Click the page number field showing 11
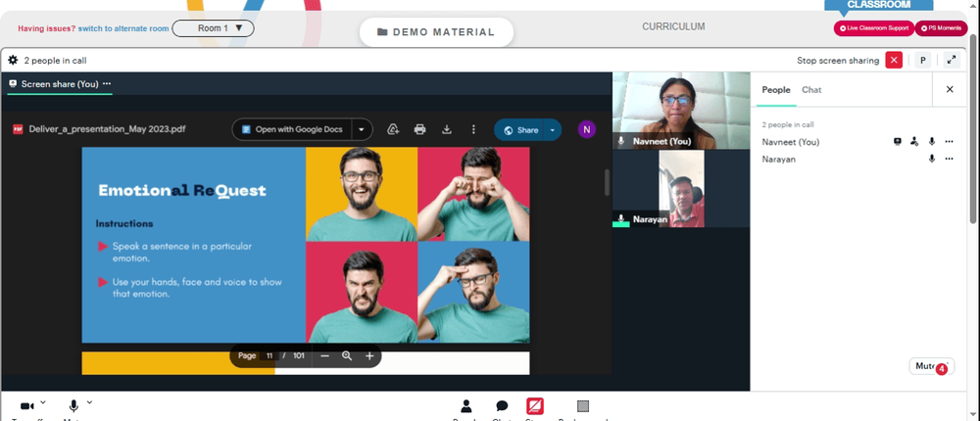 (x=269, y=355)
